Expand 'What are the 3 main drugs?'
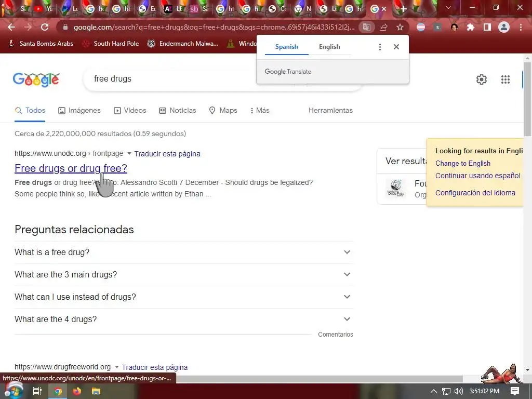 (x=184, y=274)
